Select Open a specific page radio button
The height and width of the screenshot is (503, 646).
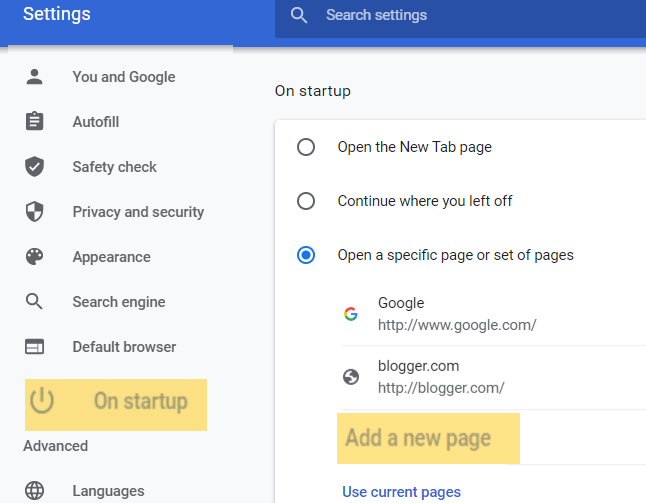tap(306, 255)
